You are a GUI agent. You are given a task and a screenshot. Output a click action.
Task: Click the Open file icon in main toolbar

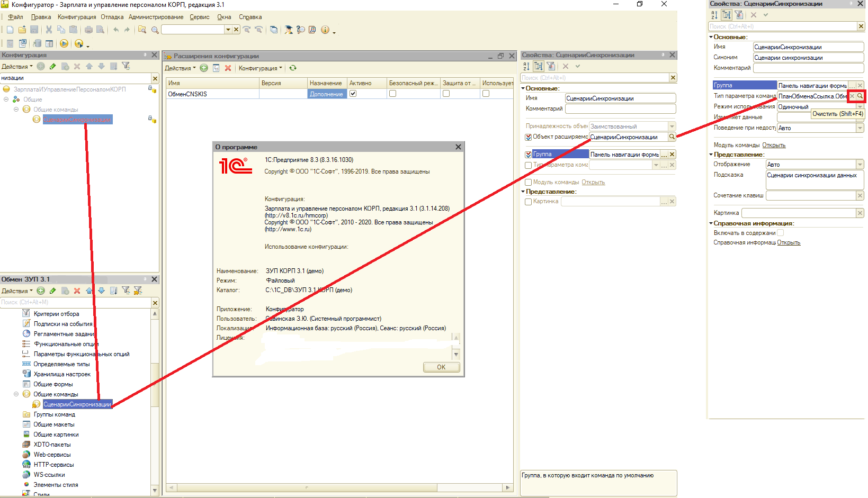[22, 30]
